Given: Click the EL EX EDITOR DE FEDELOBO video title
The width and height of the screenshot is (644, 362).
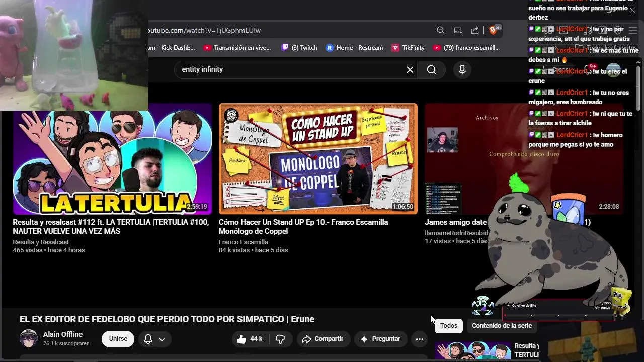Looking at the screenshot, I should (167, 319).
